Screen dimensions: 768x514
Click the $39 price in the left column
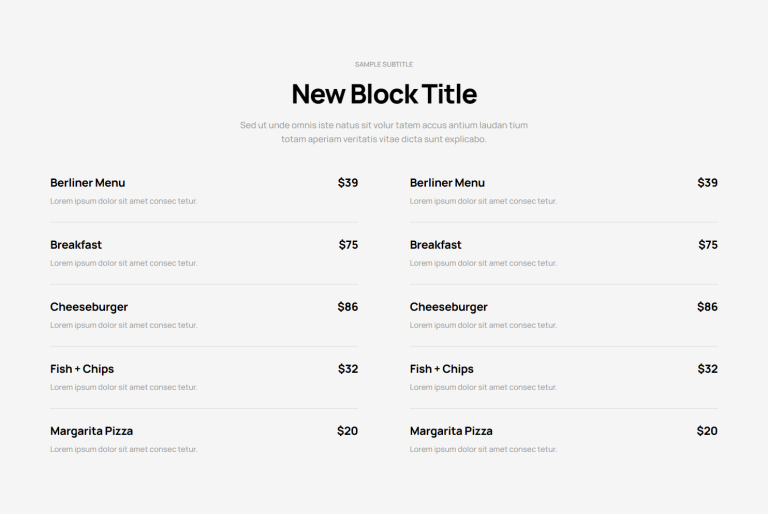347,183
